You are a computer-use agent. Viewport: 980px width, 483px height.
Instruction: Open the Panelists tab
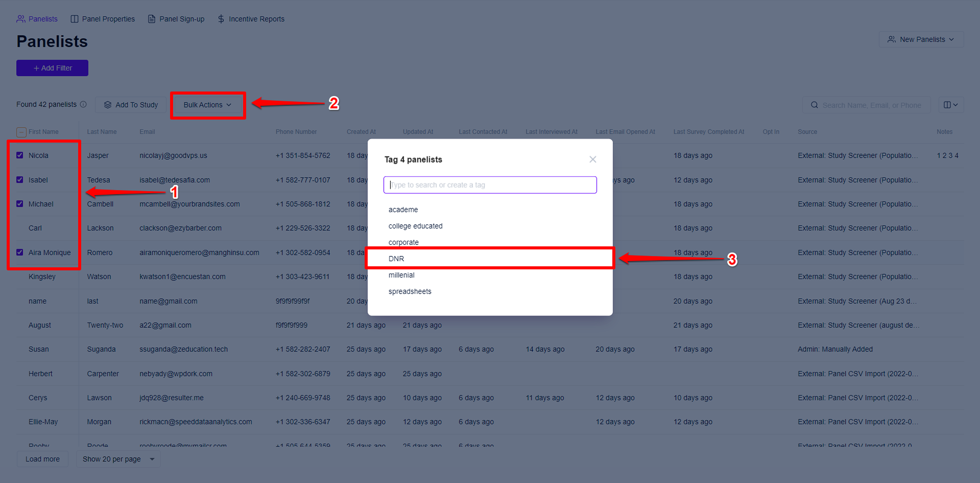point(37,19)
